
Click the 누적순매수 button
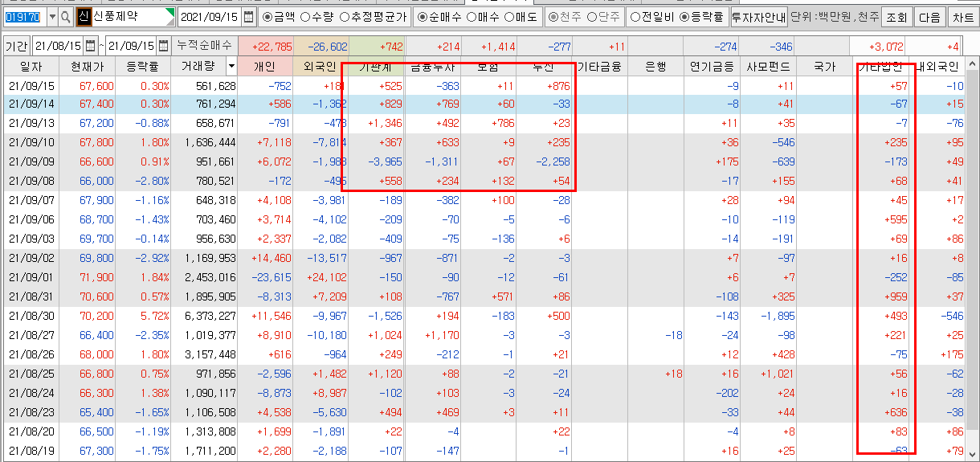pyautogui.click(x=204, y=46)
